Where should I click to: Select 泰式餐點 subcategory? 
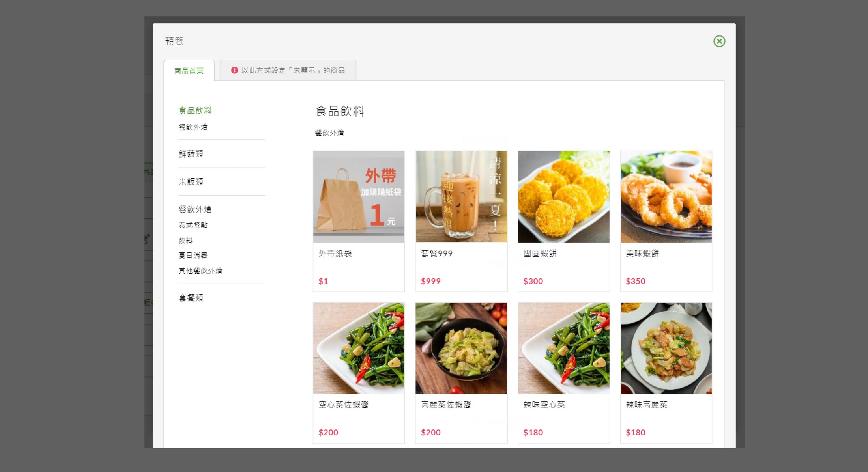tap(193, 225)
